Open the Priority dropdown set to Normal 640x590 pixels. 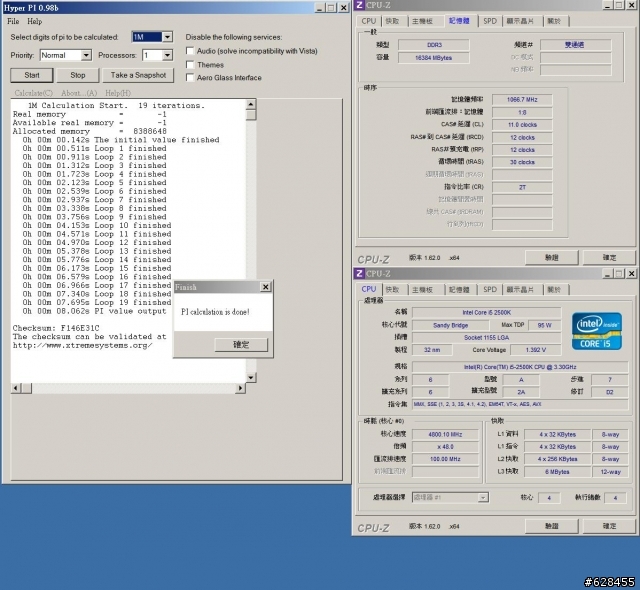coord(86,55)
